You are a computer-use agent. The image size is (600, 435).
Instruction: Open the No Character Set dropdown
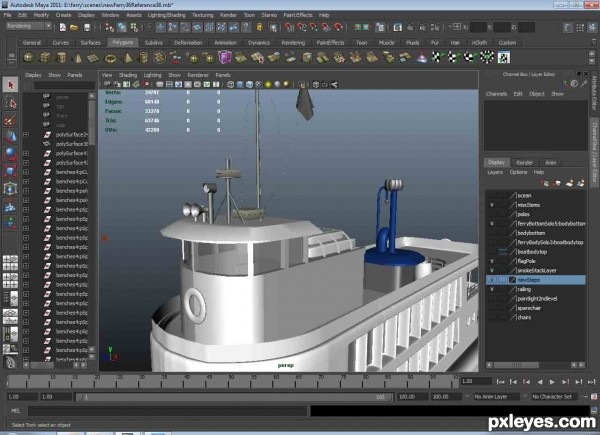coord(554,397)
